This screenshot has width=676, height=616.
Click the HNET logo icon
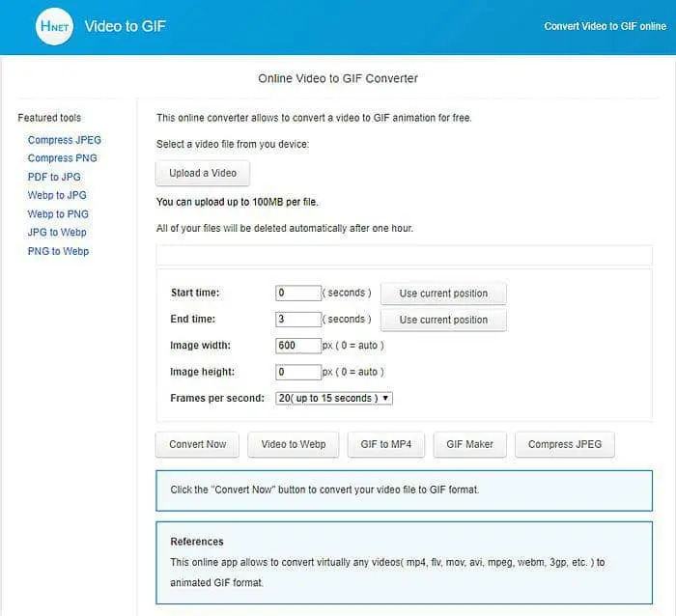click(x=54, y=27)
